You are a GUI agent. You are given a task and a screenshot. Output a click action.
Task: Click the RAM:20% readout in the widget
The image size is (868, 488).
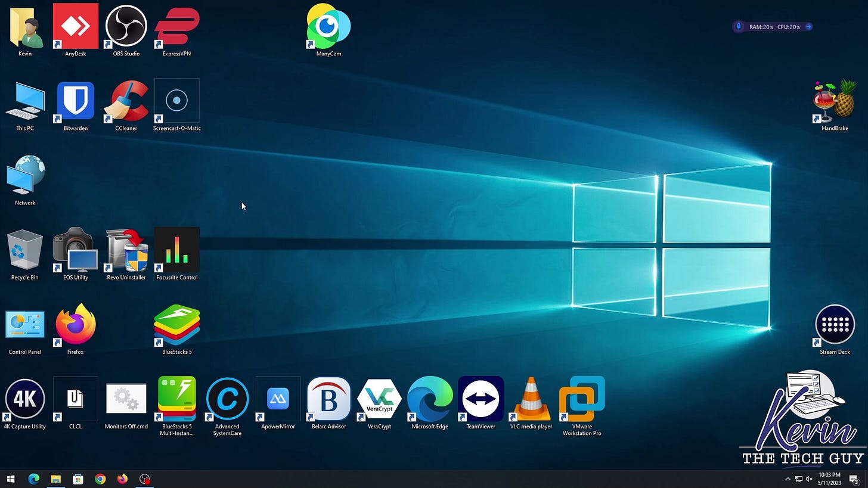point(761,27)
